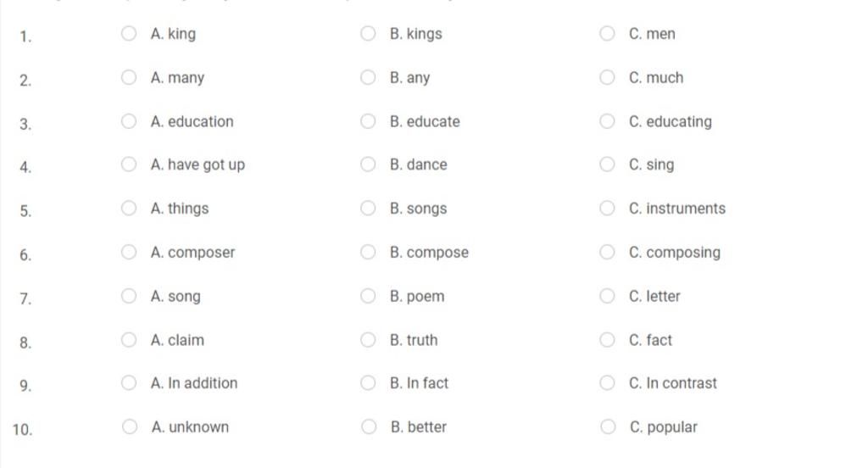Select 'A. king' for question 1
Screen dimensions: 868x468
(129, 34)
